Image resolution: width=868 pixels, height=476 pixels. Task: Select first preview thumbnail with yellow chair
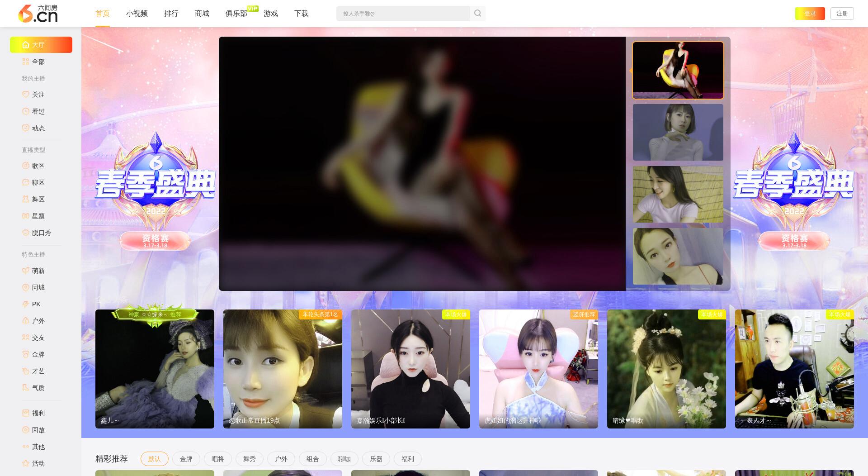pos(678,70)
